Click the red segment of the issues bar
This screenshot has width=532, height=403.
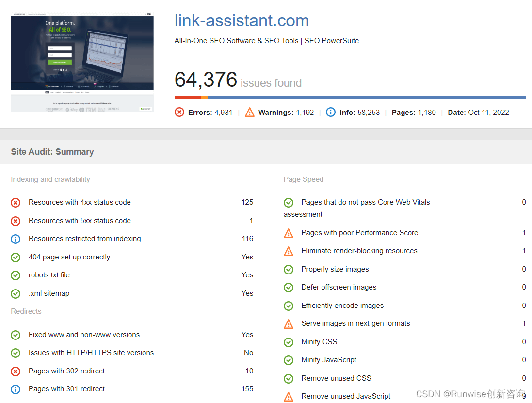coord(188,97)
